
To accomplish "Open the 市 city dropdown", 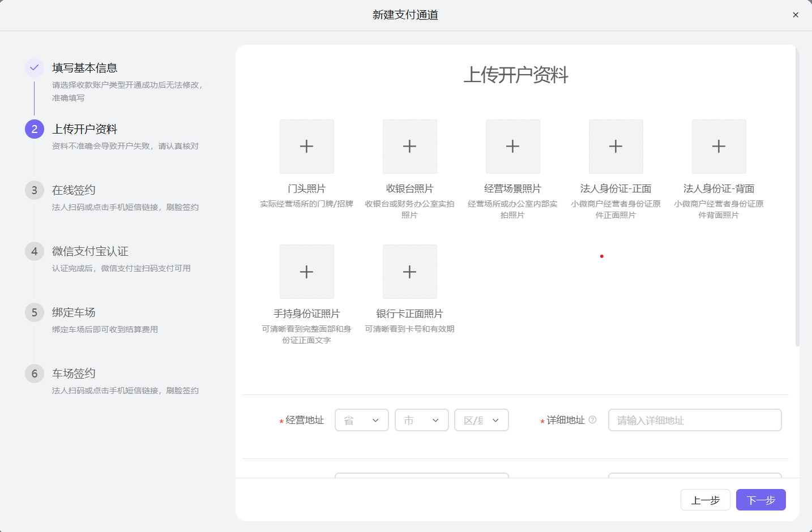I will point(422,420).
